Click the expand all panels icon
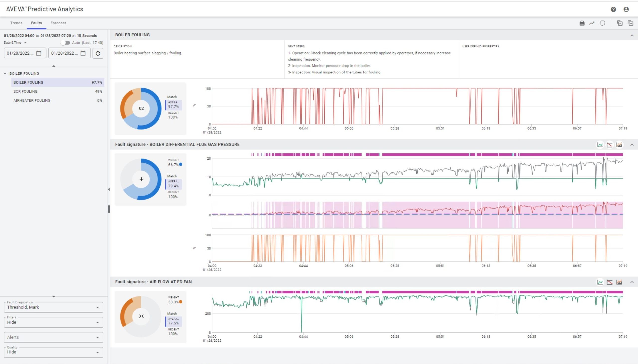638x364 pixels. (x=631, y=23)
